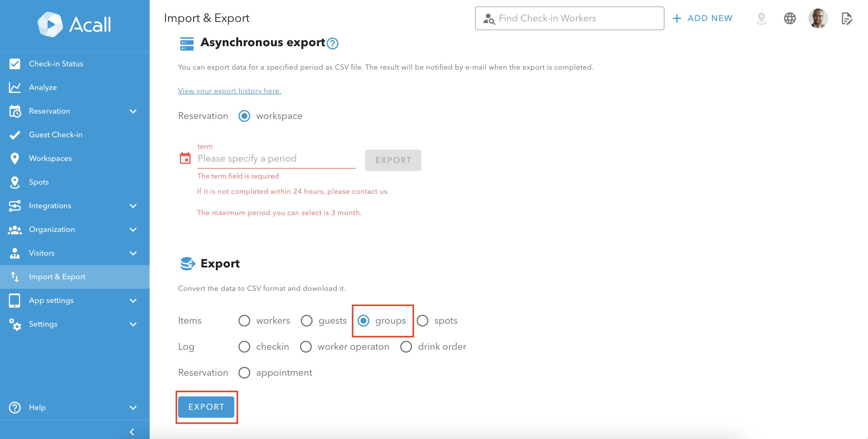Open the document edit icon at top right
Screen dimensions: 868x439
[847, 18]
